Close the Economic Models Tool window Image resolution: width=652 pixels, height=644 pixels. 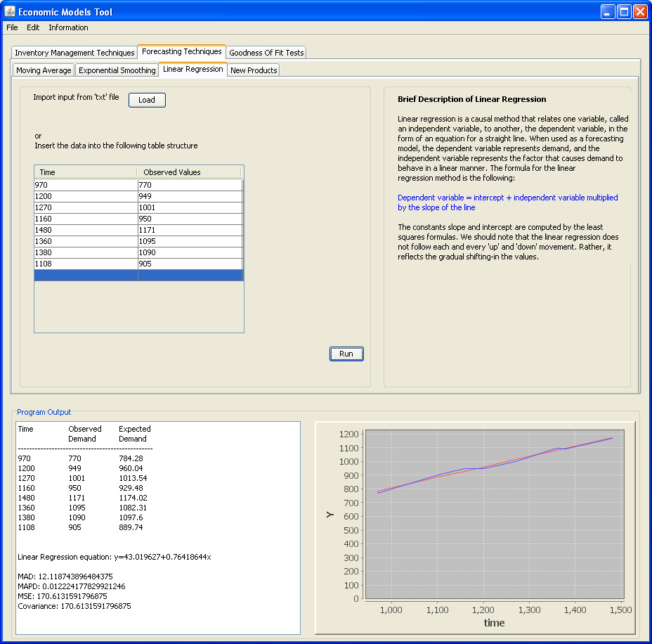640,12
